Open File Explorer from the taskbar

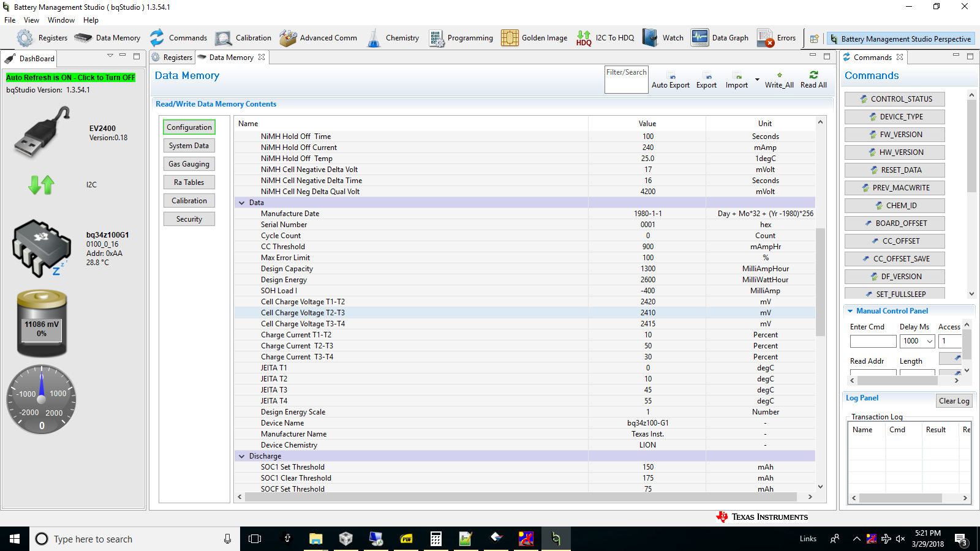315,539
